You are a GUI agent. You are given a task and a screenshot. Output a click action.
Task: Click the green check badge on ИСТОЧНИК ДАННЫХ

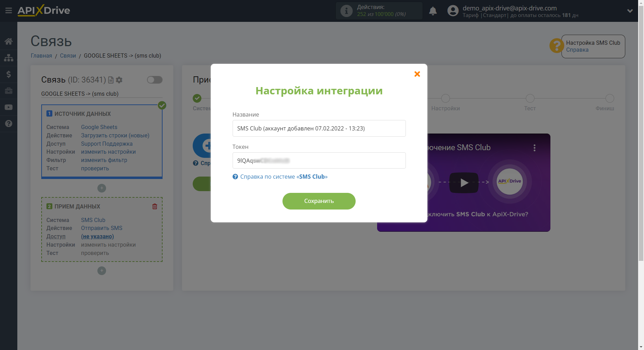point(162,105)
